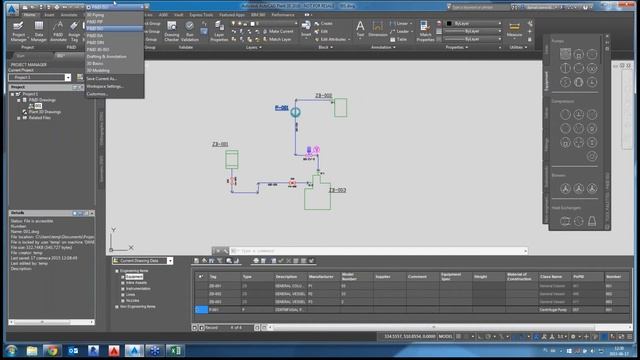Open Revit from the taskbar

tap(93, 351)
